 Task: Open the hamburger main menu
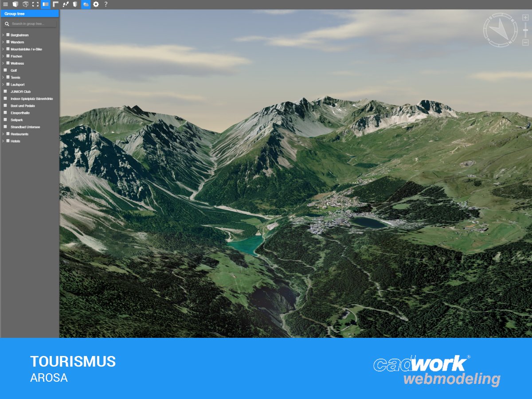point(6,4)
